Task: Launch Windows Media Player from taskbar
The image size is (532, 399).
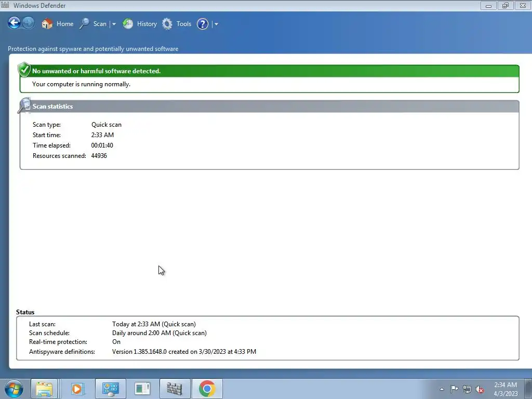Action: click(77, 389)
